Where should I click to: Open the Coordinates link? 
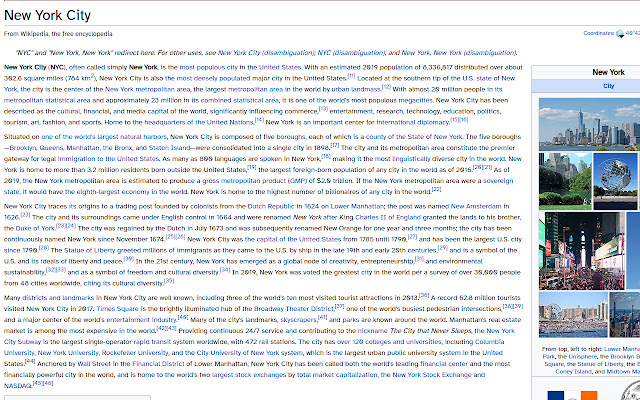(599, 33)
